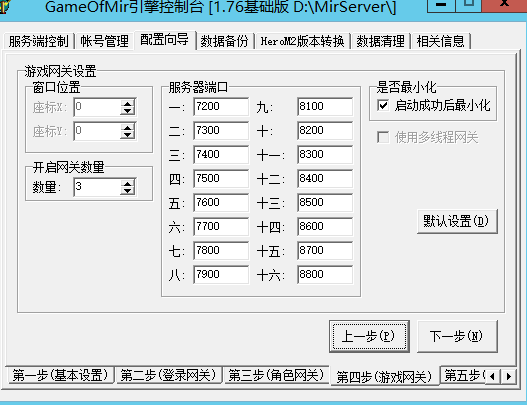The width and height of the screenshot is (527, 405).
Task: Click 下一步(N) button
Action: (457, 336)
